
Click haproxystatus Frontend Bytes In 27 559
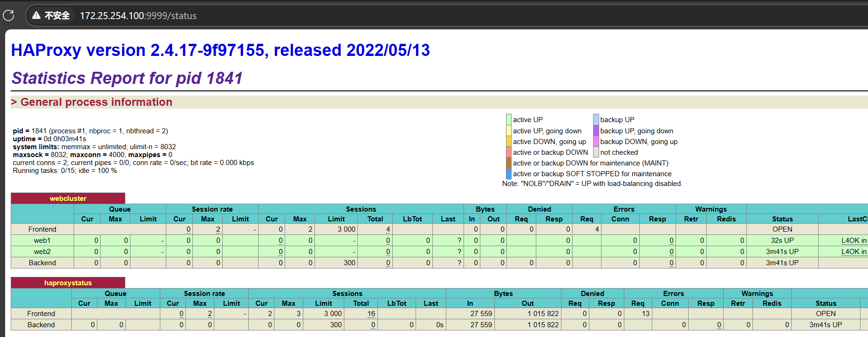click(x=481, y=314)
